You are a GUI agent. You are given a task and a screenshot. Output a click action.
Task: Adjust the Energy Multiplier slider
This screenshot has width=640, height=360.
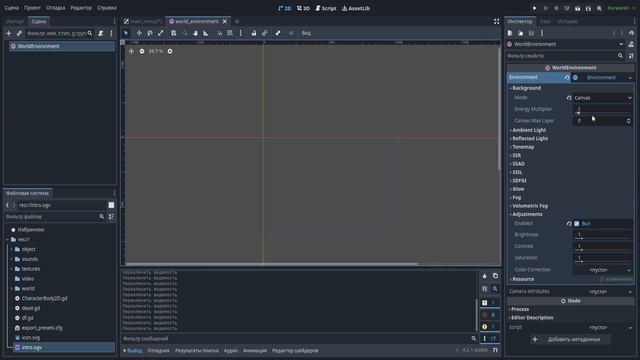[603, 109]
